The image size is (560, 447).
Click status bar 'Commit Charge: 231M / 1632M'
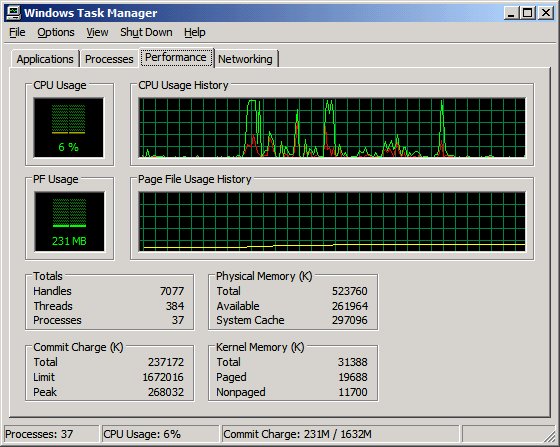coord(297,434)
